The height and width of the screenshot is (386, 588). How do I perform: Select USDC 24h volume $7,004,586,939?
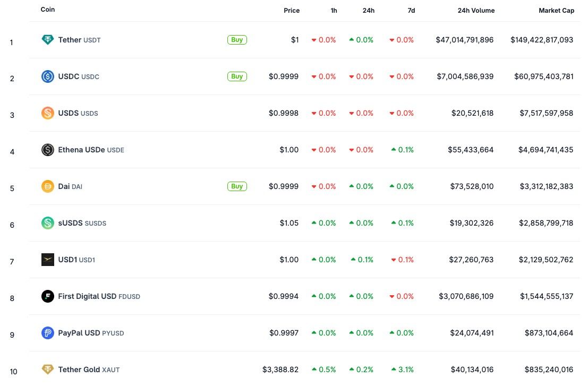click(x=465, y=76)
